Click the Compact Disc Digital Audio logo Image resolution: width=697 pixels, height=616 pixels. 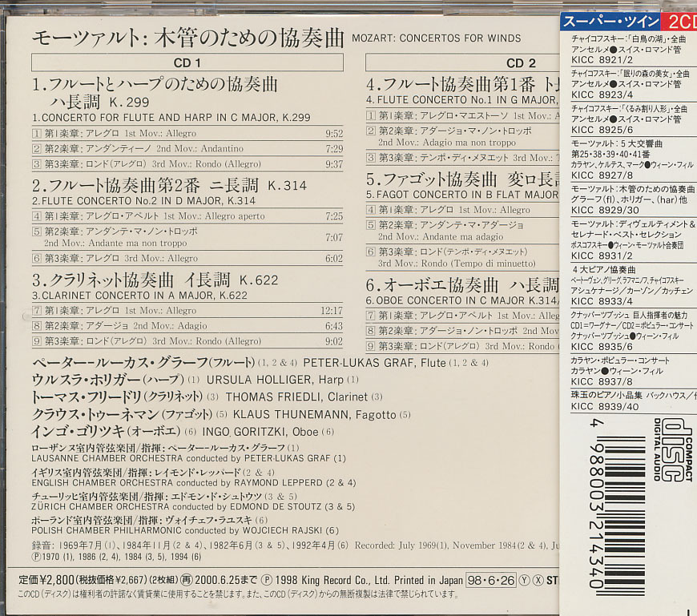[673, 449]
